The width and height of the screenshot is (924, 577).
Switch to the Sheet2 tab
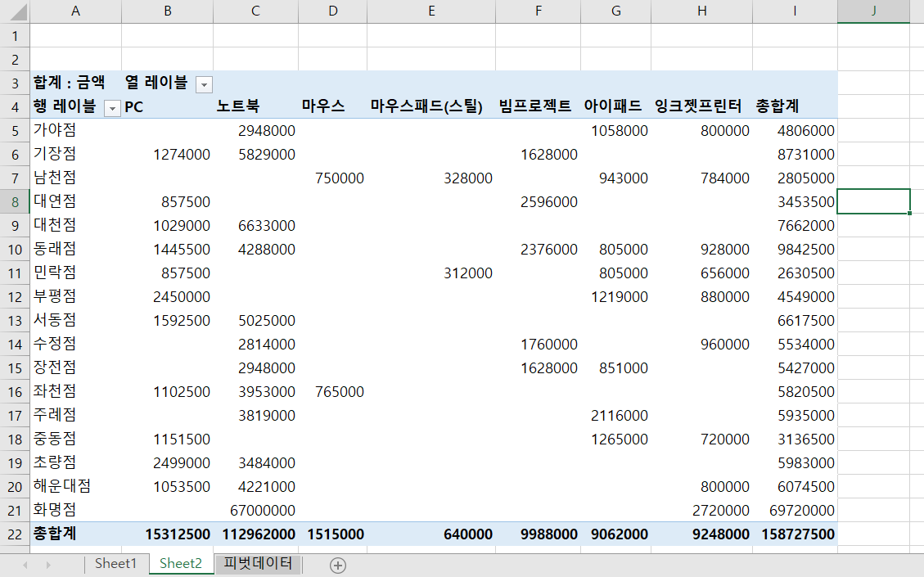(x=181, y=563)
